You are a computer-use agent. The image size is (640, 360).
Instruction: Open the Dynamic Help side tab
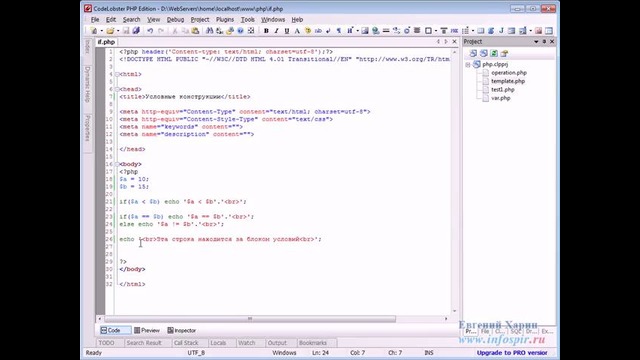(x=87, y=84)
